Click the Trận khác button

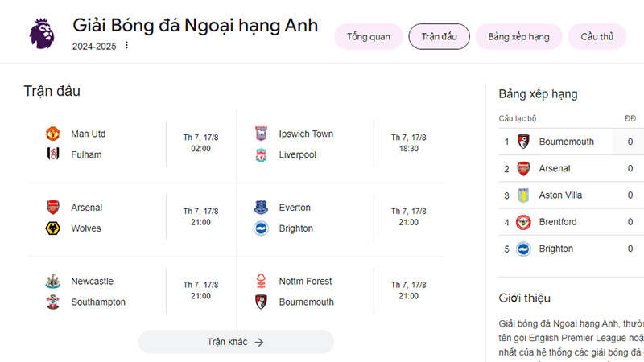[236, 342]
